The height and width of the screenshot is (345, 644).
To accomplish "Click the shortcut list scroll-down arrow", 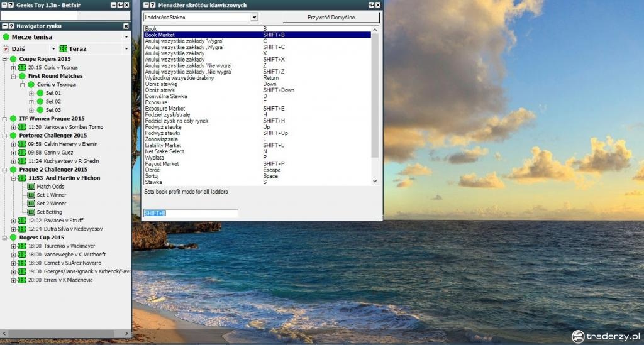I will 375,181.
